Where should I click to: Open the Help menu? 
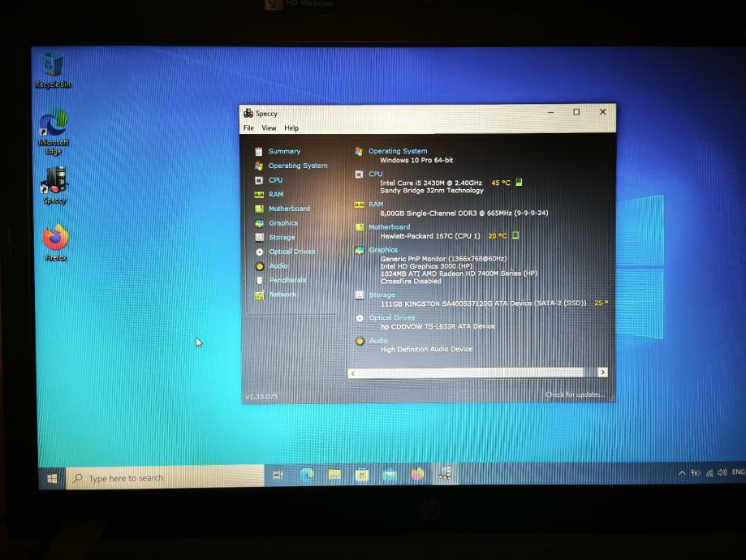tap(291, 128)
